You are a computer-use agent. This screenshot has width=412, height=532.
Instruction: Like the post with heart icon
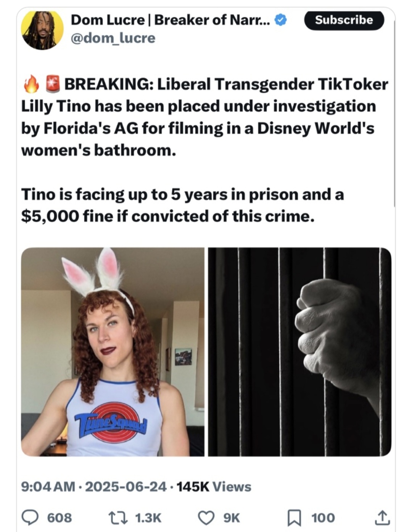206,517
